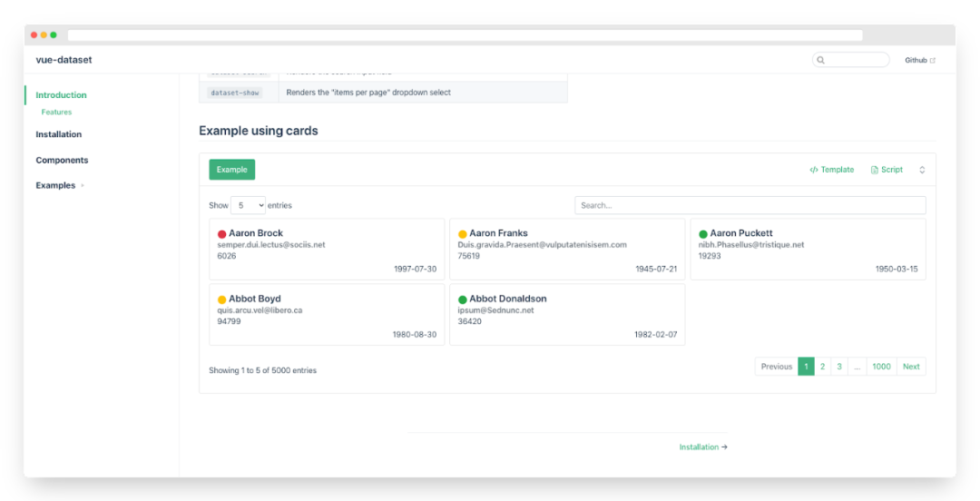Click the red status dot for Aaron Brock
Viewport: 980px width, 501px height.
(x=222, y=234)
